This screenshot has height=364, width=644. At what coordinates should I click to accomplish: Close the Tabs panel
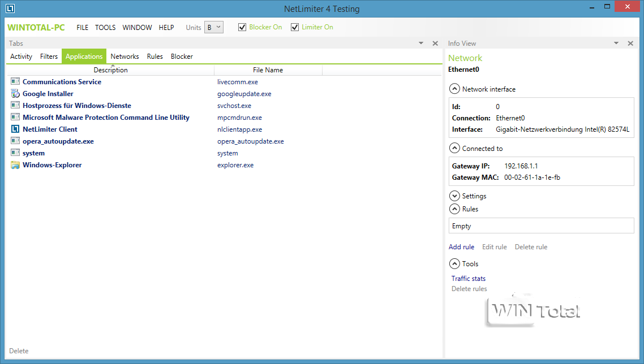[x=435, y=44]
